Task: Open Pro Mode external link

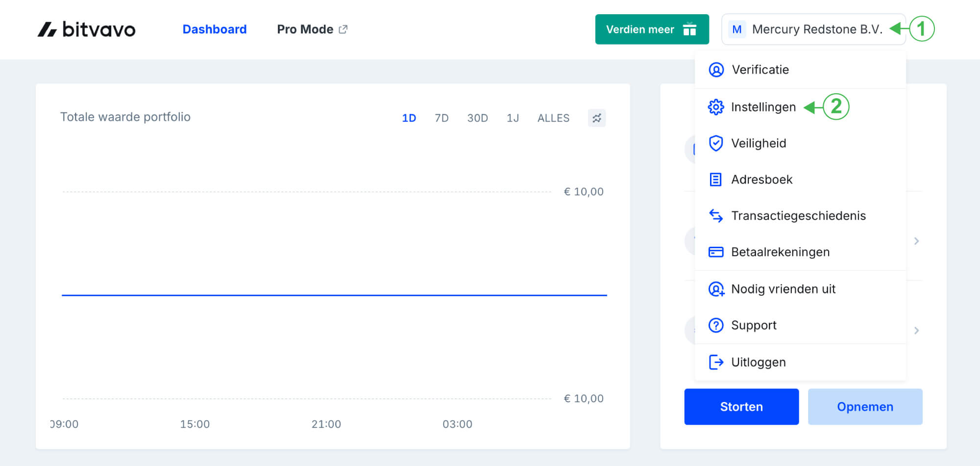Action: pyautogui.click(x=312, y=29)
